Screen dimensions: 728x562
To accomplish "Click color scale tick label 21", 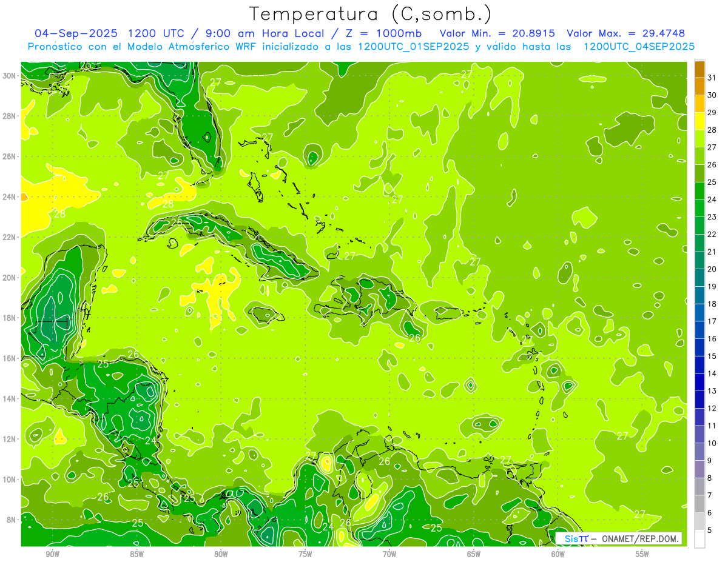I will click(x=712, y=252).
